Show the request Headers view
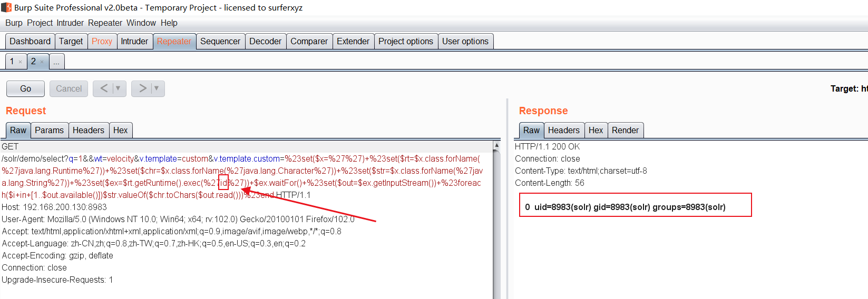868x299 pixels. [x=89, y=130]
